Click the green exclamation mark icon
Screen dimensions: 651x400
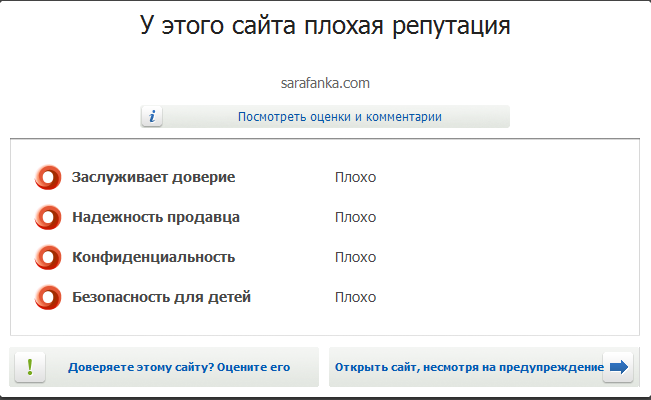[x=30, y=367]
